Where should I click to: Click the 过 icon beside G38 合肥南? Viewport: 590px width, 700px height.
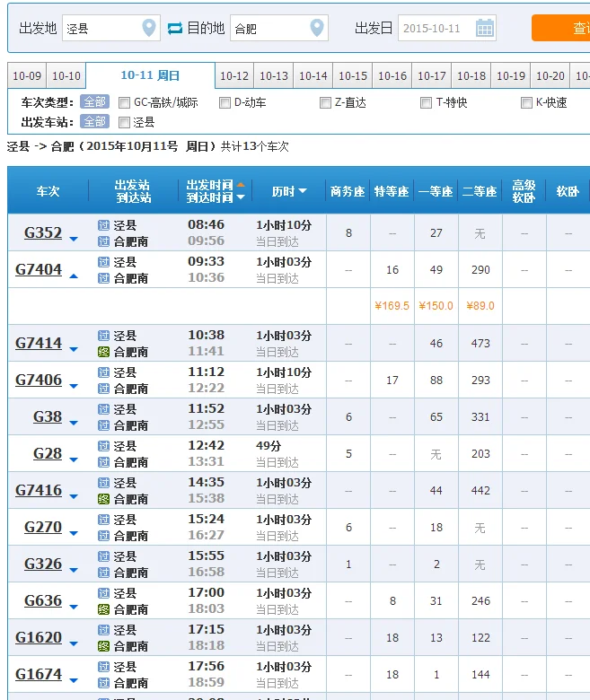click(x=103, y=425)
